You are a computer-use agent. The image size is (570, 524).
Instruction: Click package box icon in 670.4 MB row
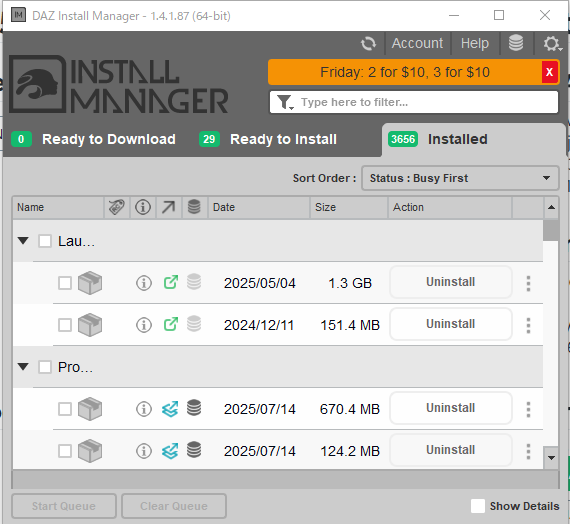click(90, 409)
